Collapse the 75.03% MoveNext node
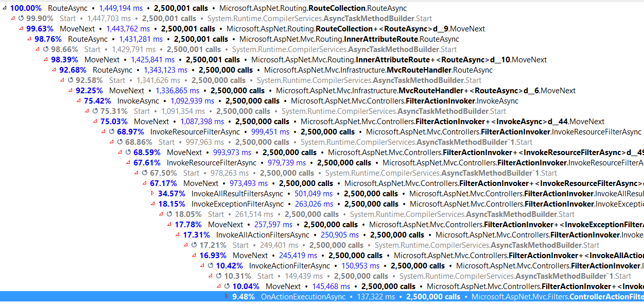This screenshot has height=304, width=644. 95,122
